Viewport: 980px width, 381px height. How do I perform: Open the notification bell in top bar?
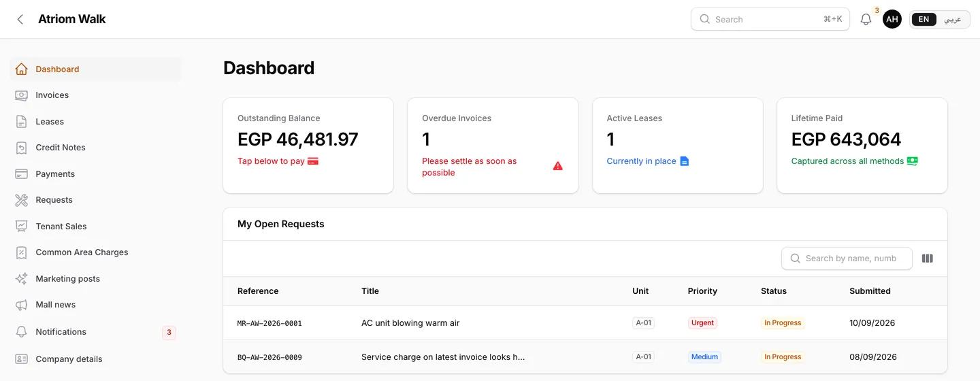tap(866, 20)
